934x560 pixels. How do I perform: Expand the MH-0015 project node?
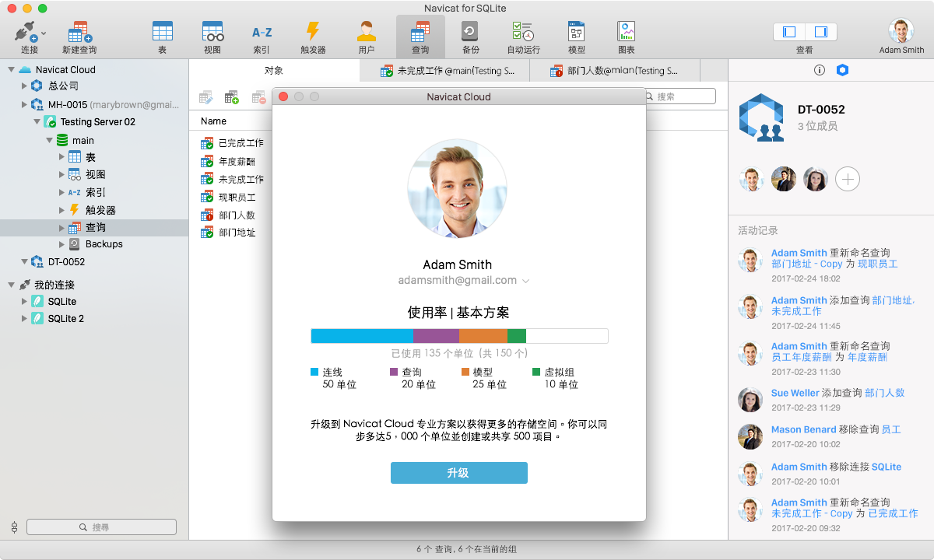click(x=24, y=104)
